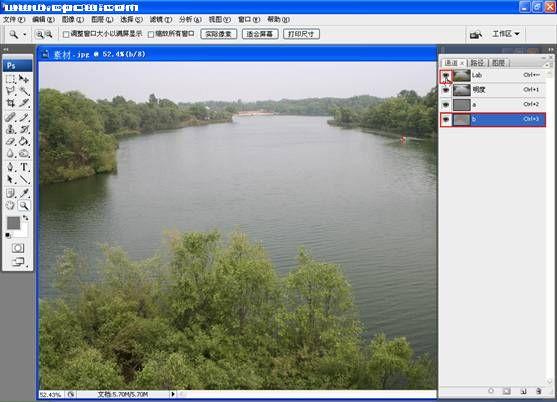Switch to the Paths tab

pyautogui.click(x=477, y=63)
